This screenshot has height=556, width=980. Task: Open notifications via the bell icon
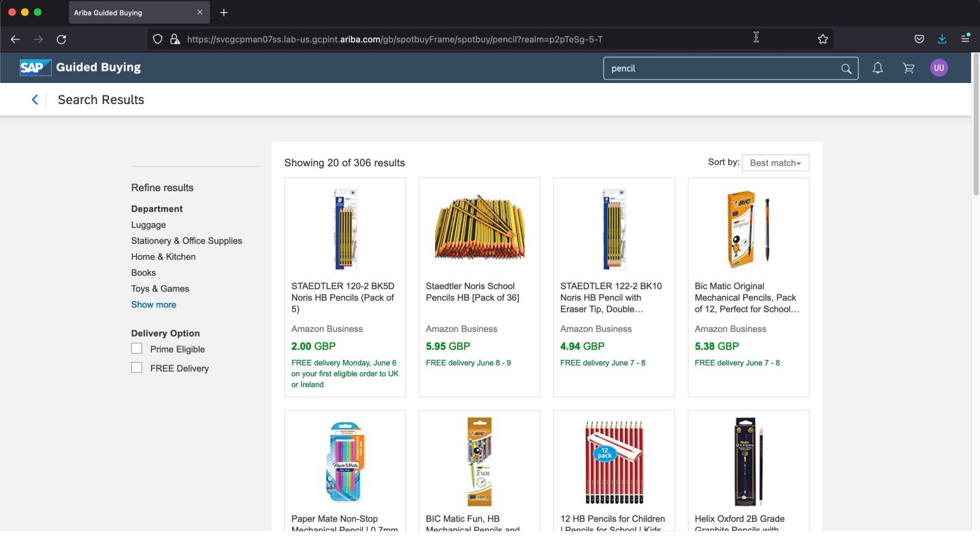click(x=877, y=67)
